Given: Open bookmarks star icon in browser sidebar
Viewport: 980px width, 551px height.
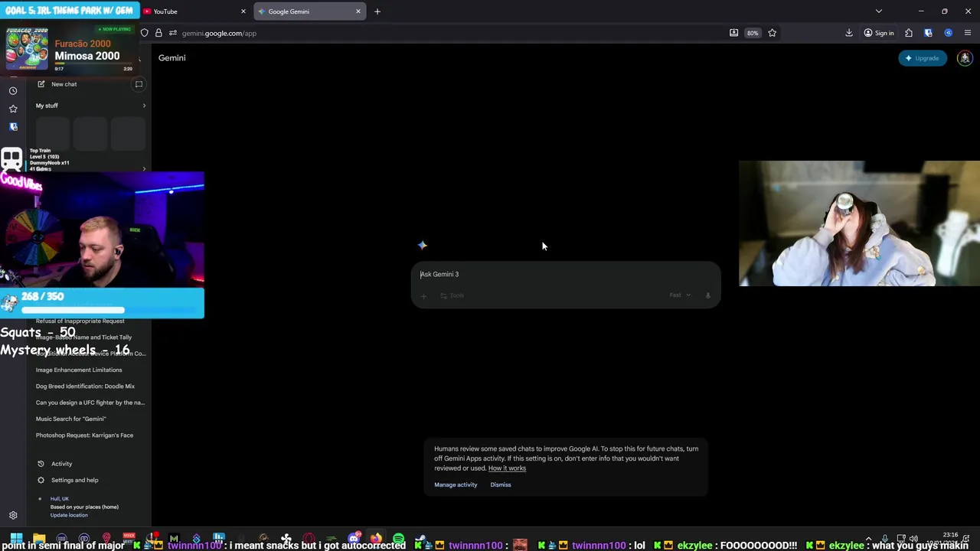Looking at the screenshot, I should [x=13, y=109].
